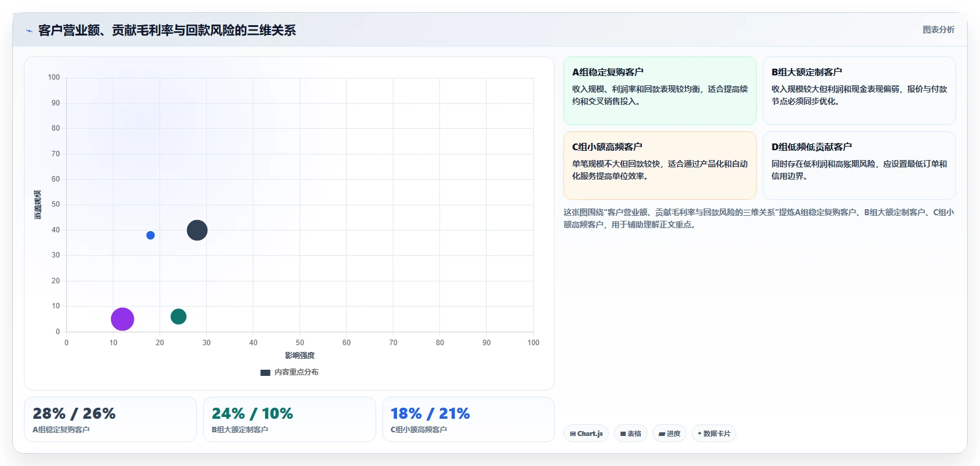Click the C组小额高频客户 label under 18% / 21%
This screenshot has width=980, height=466.
pos(419,430)
